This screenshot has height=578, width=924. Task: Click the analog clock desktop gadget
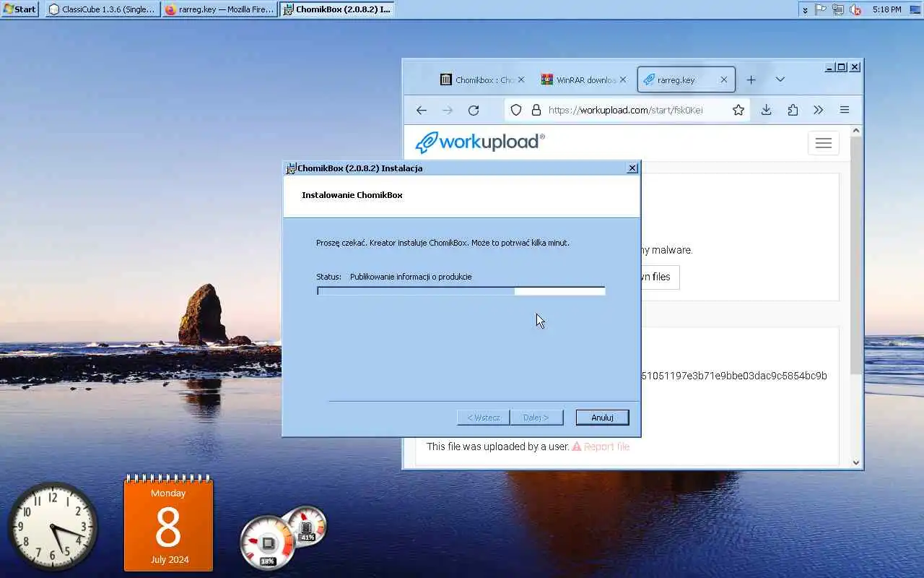pyautogui.click(x=53, y=527)
